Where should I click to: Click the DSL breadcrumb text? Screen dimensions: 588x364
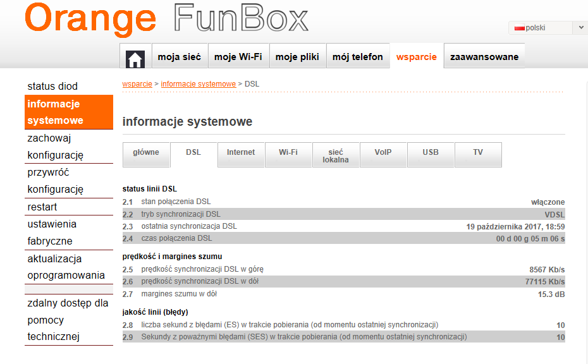pos(252,84)
